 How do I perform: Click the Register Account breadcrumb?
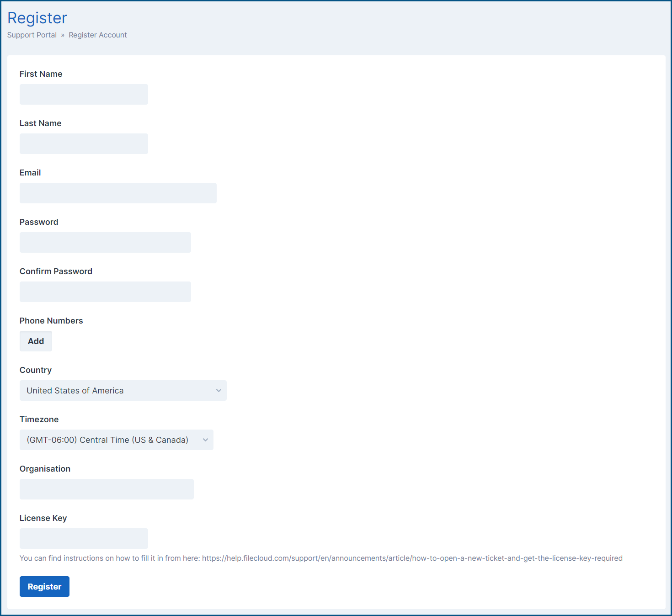[x=97, y=35]
